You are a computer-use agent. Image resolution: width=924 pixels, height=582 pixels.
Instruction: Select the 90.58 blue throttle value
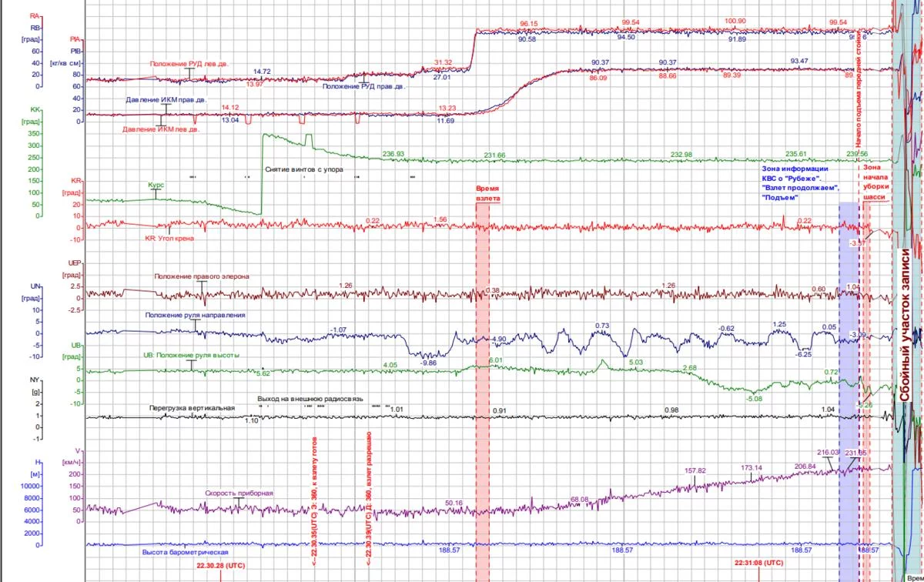527,38
